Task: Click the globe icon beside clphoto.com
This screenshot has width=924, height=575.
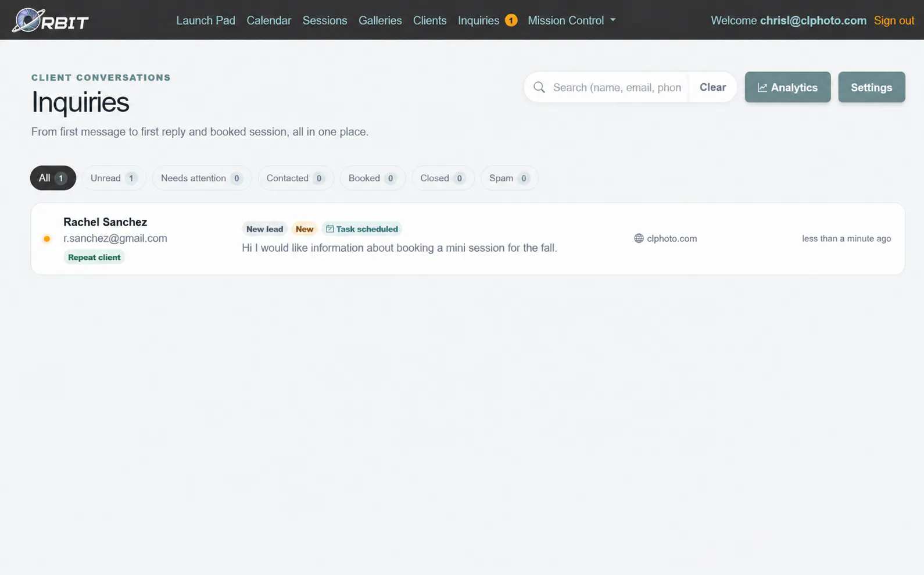Action: pyautogui.click(x=639, y=238)
